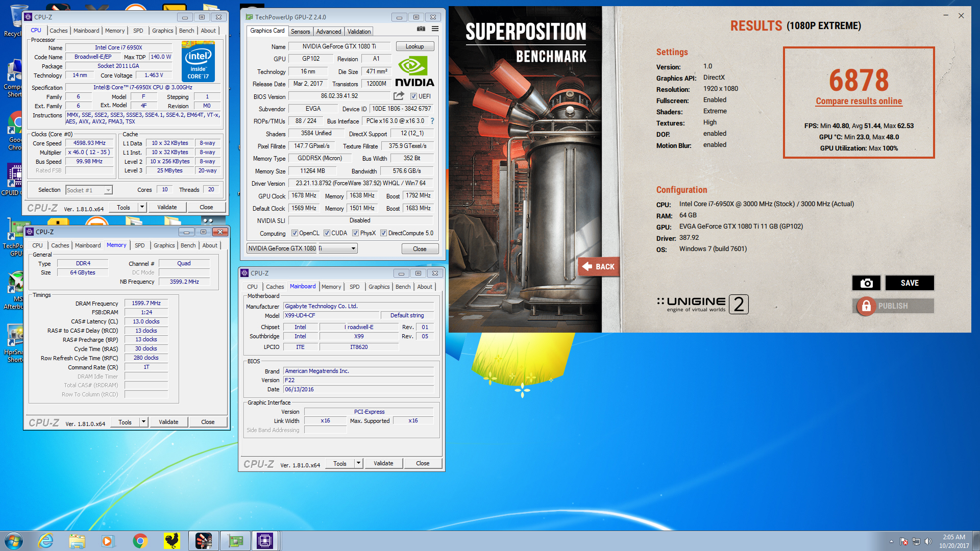Open the GPU-Z hamburger menu icon
The height and width of the screenshot is (551, 980).
tap(435, 29)
